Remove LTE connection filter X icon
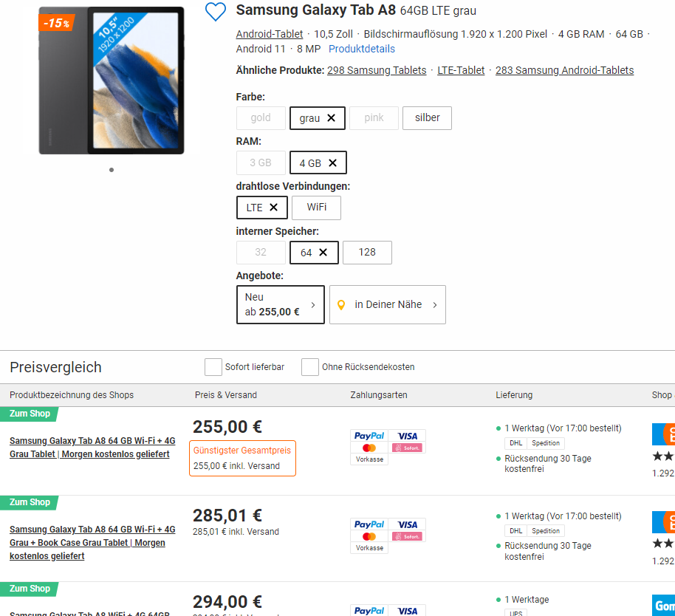The height and width of the screenshot is (616, 675). (273, 208)
